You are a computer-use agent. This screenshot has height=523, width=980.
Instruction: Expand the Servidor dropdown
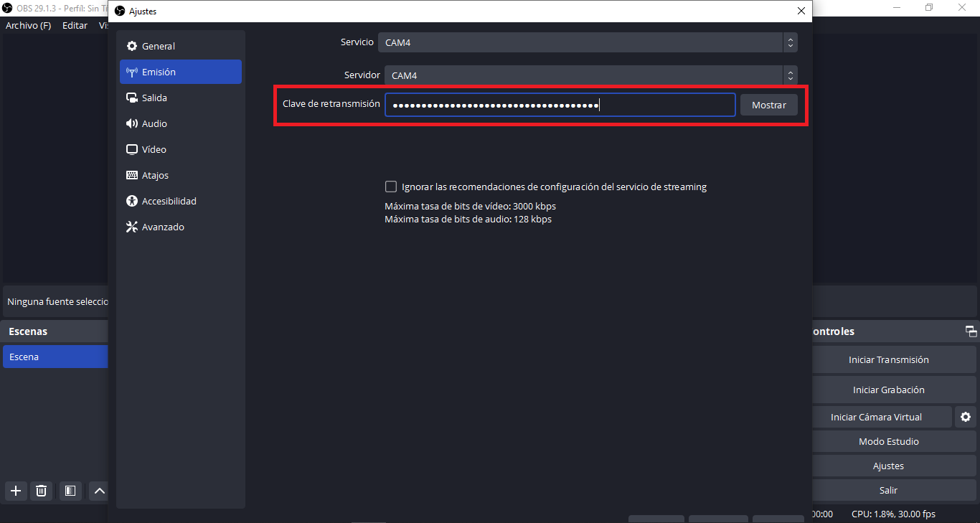click(x=590, y=75)
